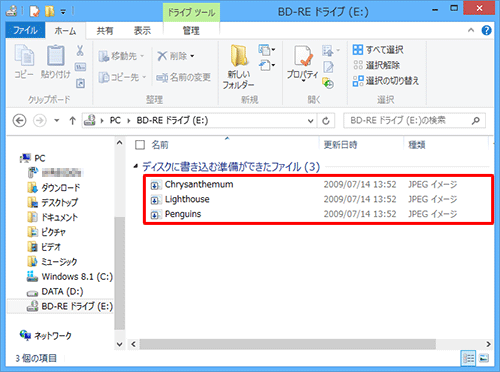This screenshot has height=372, width=500.
Task: Click 選択の切り替え button
Action: click(386, 81)
